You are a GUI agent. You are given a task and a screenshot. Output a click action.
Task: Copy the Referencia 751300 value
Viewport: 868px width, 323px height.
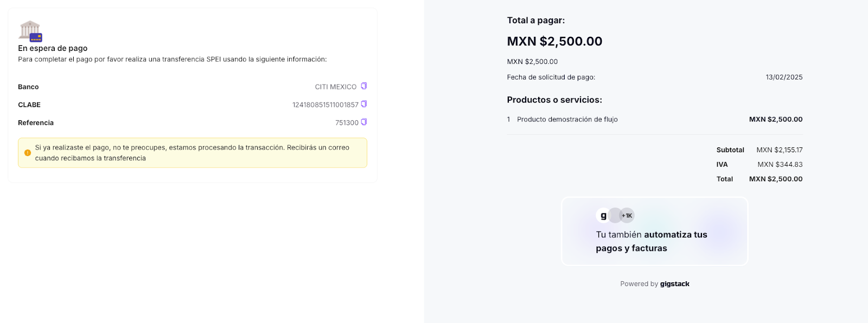(x=364, y=122)
